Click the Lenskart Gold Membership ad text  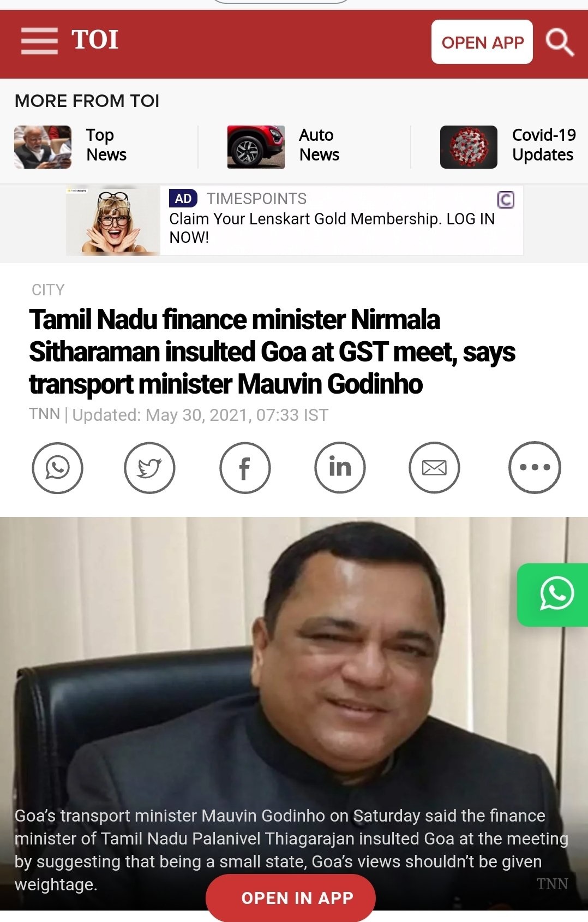pyautogui.click(x=332, y=228)
